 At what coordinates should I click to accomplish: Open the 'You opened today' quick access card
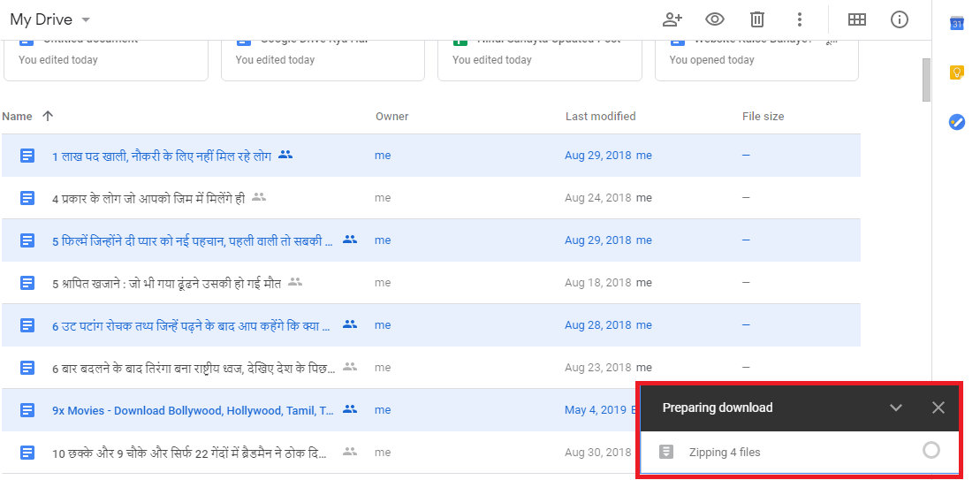(756, 60)
